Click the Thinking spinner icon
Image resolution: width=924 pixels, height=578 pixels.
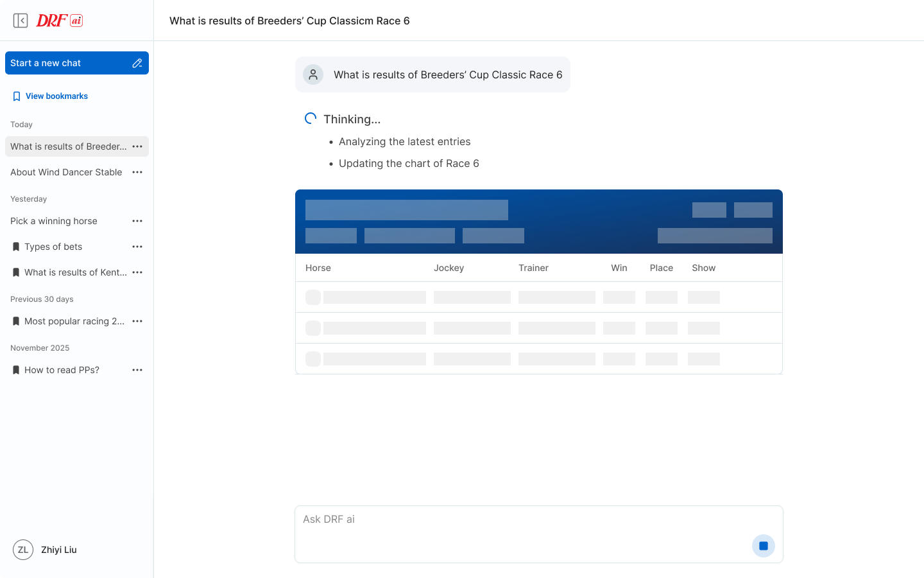[311, 118]
